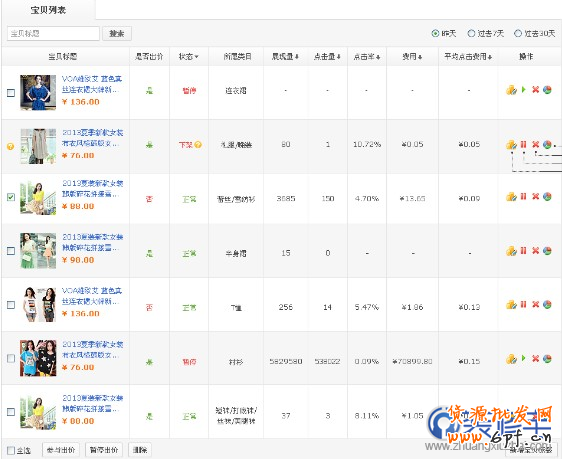Click the green play icon in the 衬衫 row
562x459 pixels.
[524, 358]
